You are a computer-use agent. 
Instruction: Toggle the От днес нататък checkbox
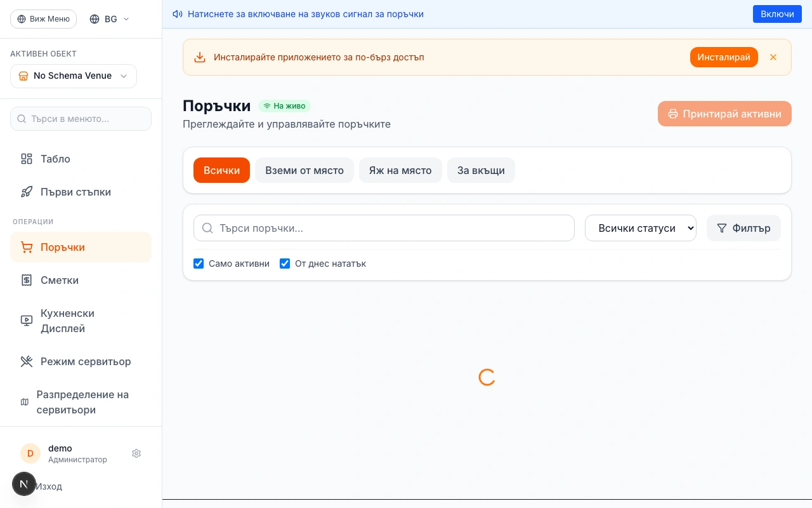click(x=285, y=264)
